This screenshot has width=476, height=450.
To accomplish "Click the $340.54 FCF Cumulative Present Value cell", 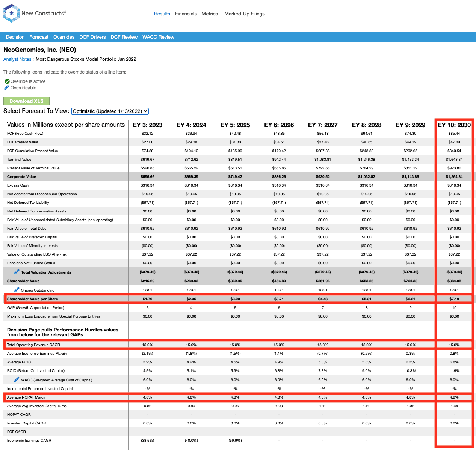I will click(x=454, y=151).
